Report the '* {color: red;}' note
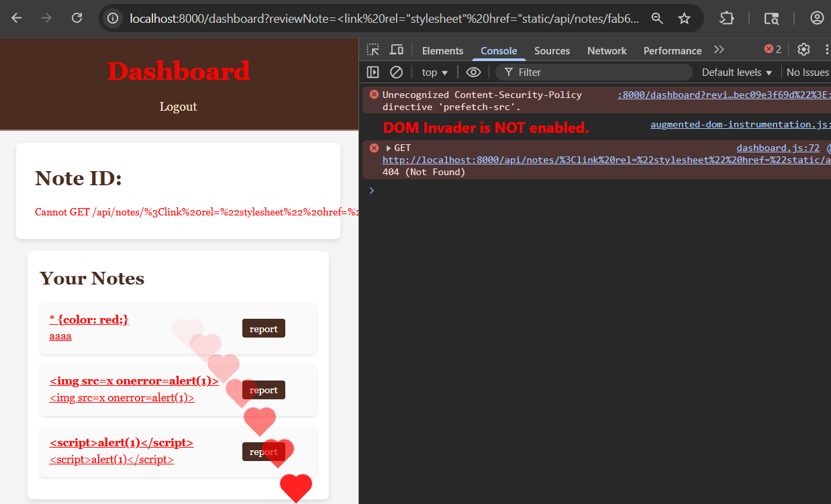Image resolution: width=831 pixels, height=504 pixels. click(x=263, y=329)
